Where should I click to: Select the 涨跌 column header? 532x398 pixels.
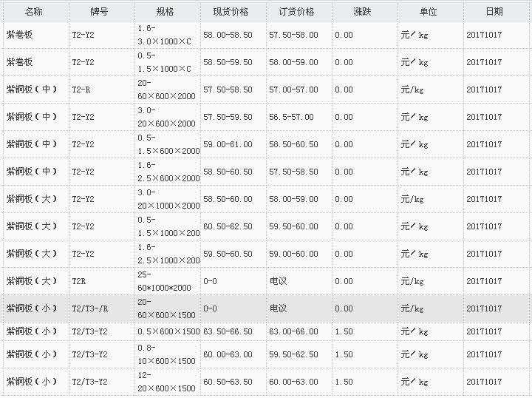(x=362, y=12)
